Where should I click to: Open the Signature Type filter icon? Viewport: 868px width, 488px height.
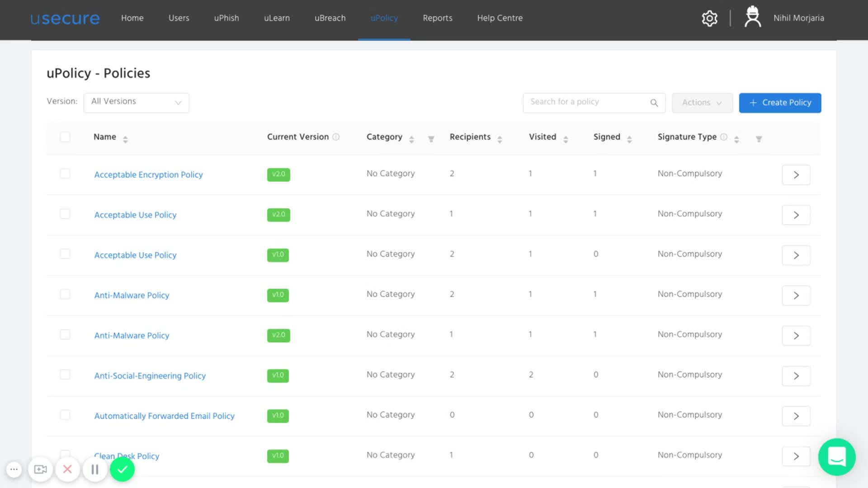coord(759,139)
